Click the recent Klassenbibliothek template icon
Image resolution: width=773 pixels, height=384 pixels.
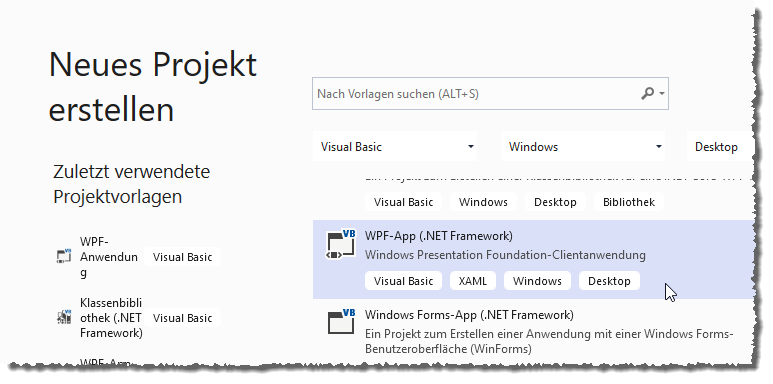coord(64,317)
